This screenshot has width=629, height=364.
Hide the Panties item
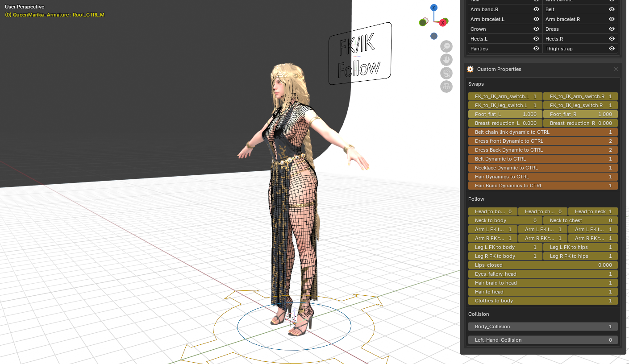(536, 49)
